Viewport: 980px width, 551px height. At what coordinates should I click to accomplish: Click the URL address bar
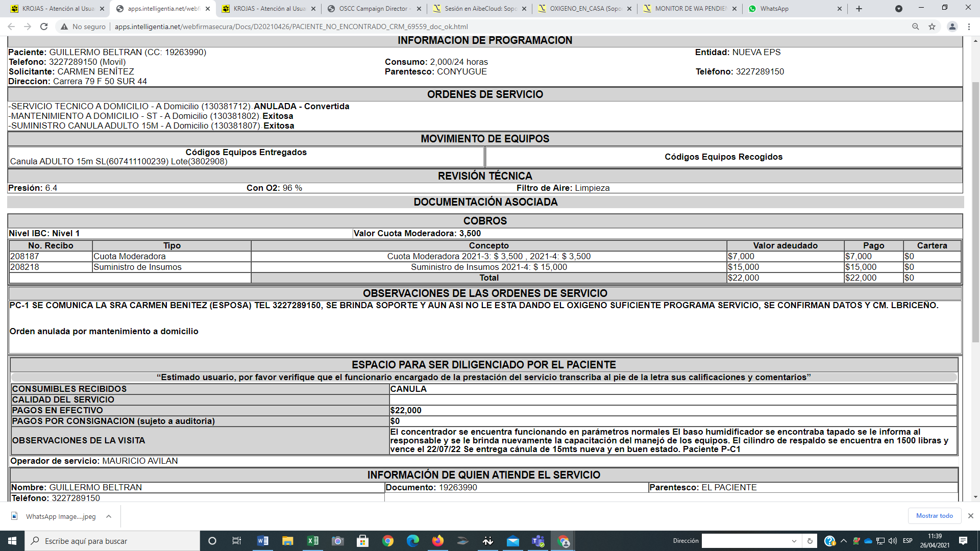(x=510, y=27)
